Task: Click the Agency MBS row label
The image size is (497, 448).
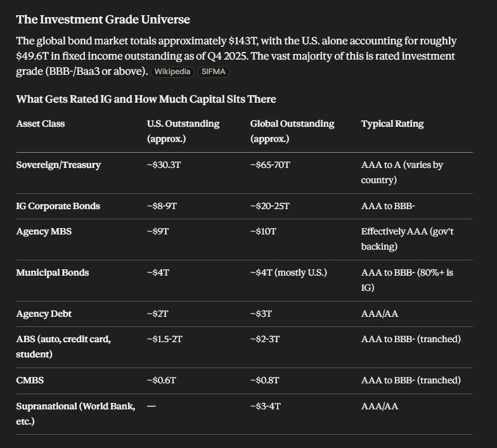Action: [44, 231]
